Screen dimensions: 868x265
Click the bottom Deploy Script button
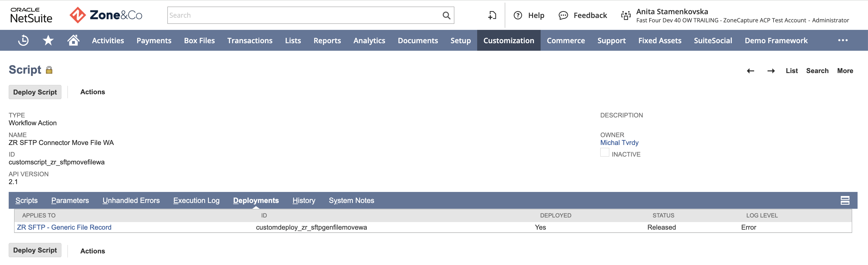tap(35, 250)
